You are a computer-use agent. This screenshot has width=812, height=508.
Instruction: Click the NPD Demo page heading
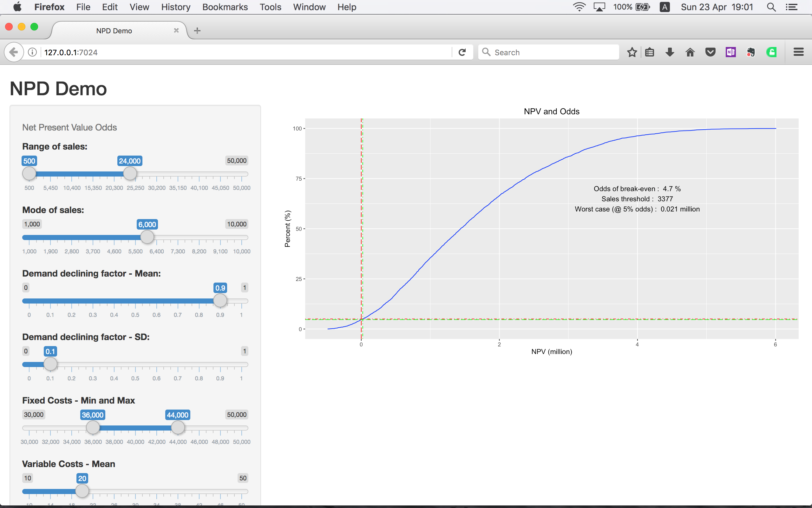(58, 89)
